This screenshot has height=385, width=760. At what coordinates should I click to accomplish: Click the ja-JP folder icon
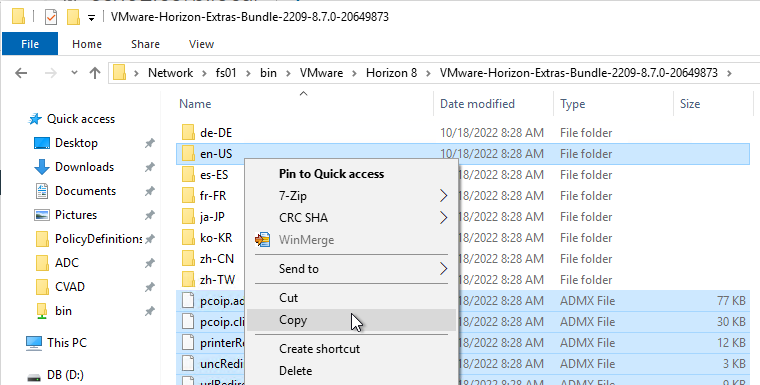click(x=188, y=217)
